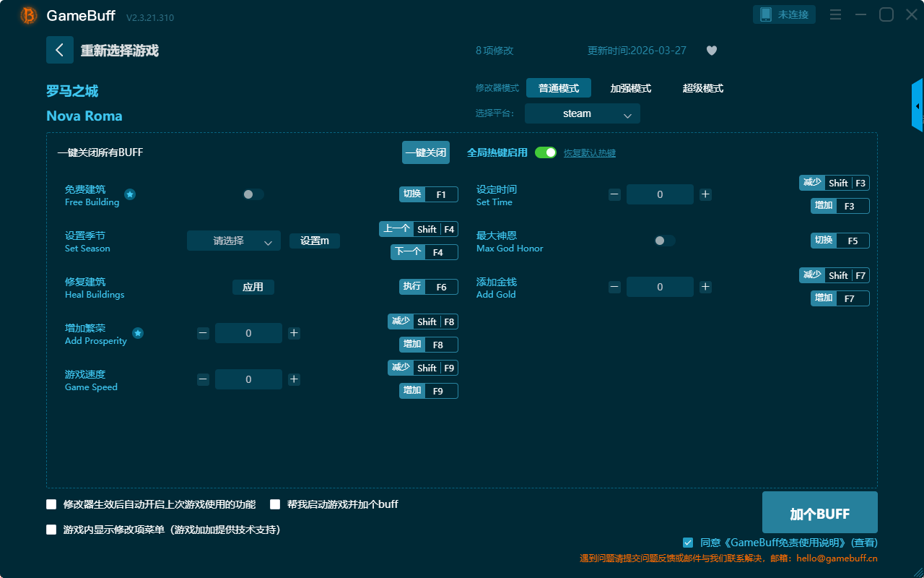Check 游戏内显示修改项菜单 checkbox
Screen dimensions: 924x578
pyautogui.click(x=51, y=530)
